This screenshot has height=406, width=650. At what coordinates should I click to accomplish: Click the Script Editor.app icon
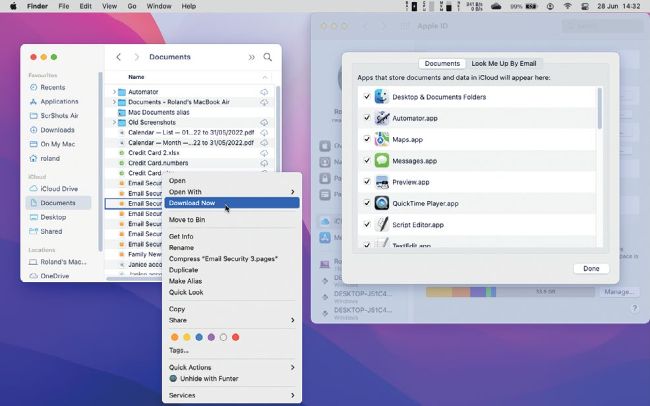[x=381, y=224]
